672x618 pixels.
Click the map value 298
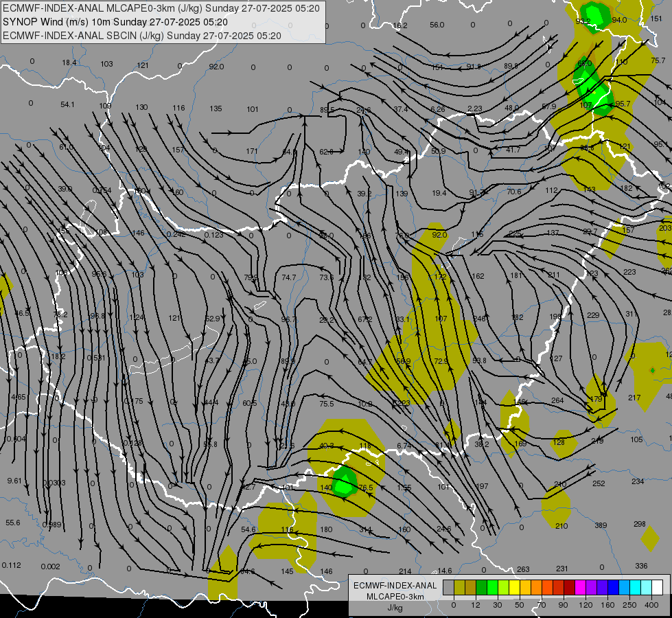click(x=640, y=524)
